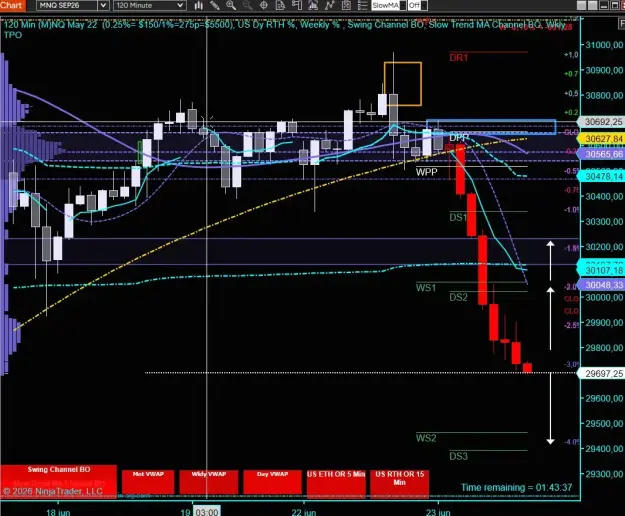Image resolution: width=625 pixels, height=516 pixels.
Task: Open the Off dropdown in toolbar
Action: pyautogui.click(x=417, y=5)
